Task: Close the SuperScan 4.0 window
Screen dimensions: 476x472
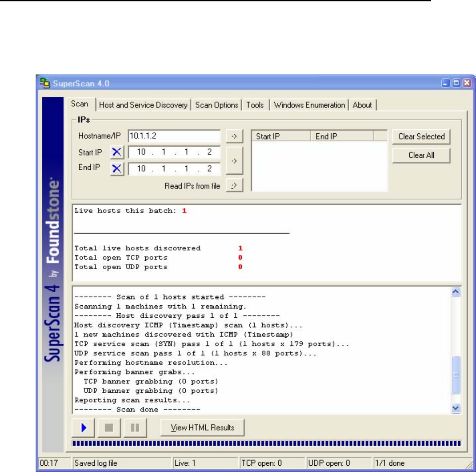Action: (467, 83)
